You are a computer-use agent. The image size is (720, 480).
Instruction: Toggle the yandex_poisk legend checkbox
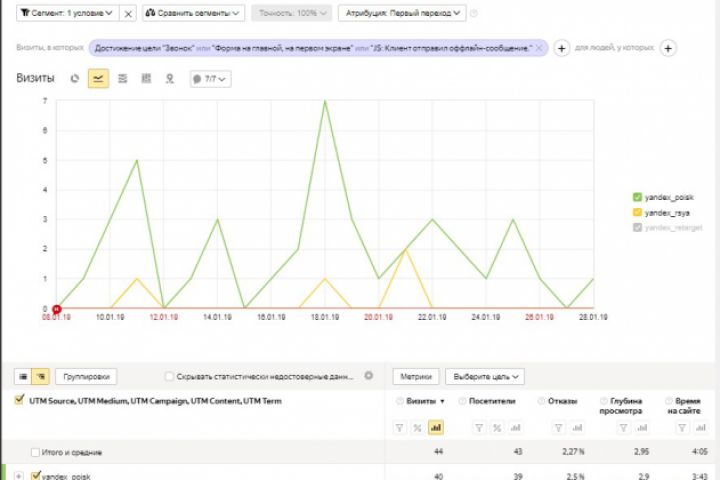pos(637,197)
